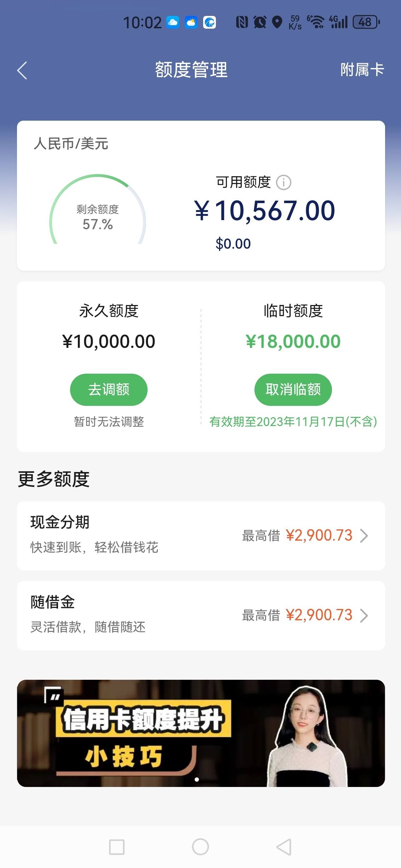Open 随借金 灵活借款 entry
The height and width of the screenshot is (868, 401).
click(x=201, y=616)
